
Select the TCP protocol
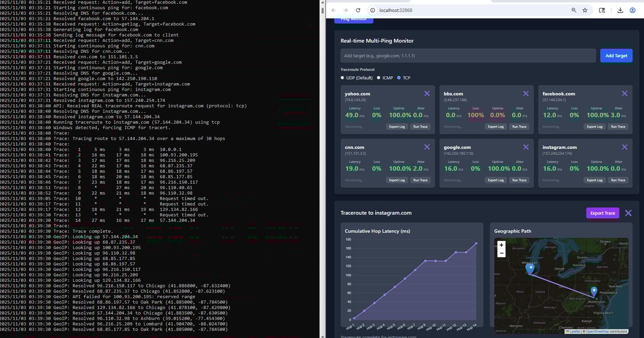pos(398,77)
